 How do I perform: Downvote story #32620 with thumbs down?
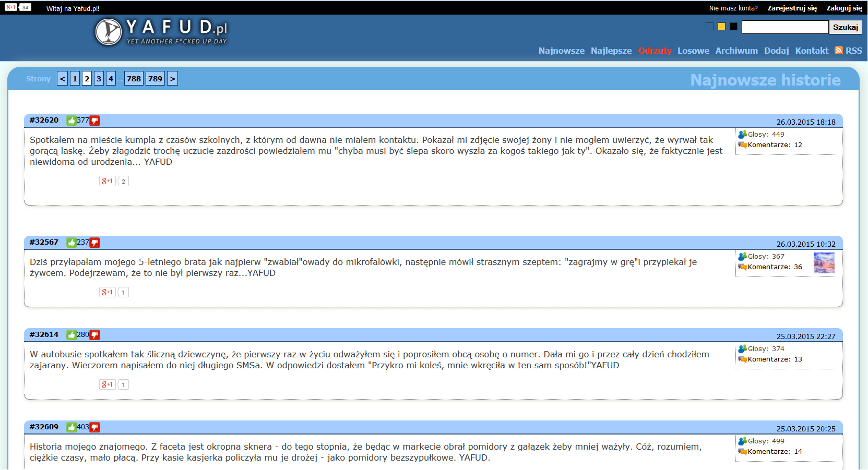[94, 120]
